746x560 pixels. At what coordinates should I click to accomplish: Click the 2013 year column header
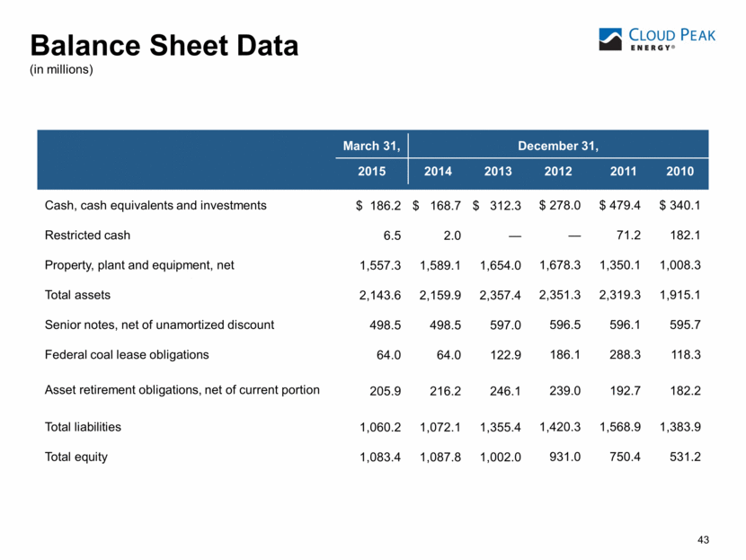499,172
